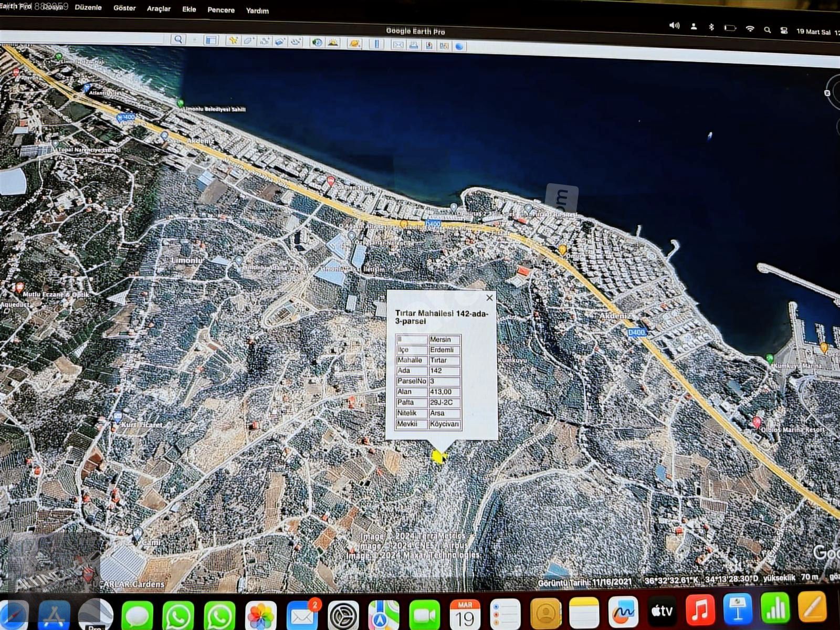The height and width of the screenshot is (630, 840).
Task: Add a placemark with the yellow pin tool
Action: 233,40
